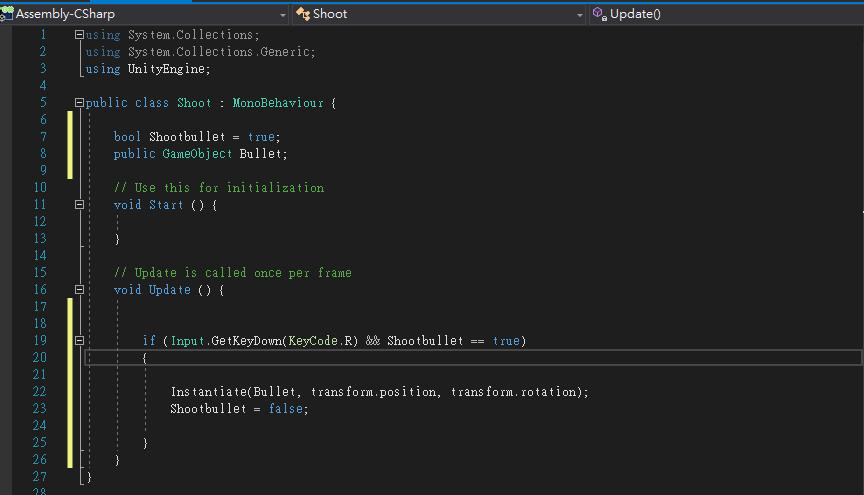Click the GameObject type on line 8
Screen dimensions: 864x495
(x=197, y=154)
